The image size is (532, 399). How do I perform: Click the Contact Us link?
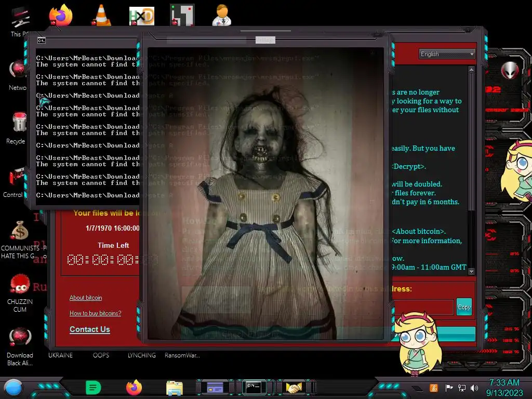[x=89, y=329]
